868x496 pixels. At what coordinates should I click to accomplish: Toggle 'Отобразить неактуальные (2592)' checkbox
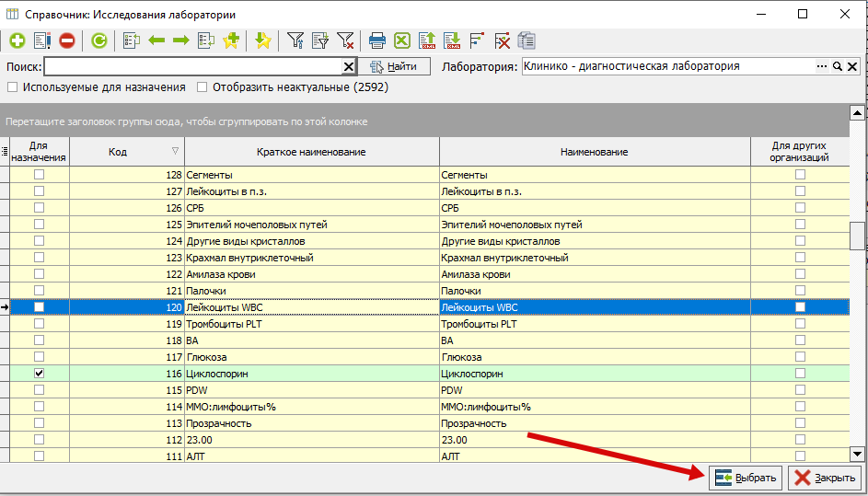(x=203, y=87)
